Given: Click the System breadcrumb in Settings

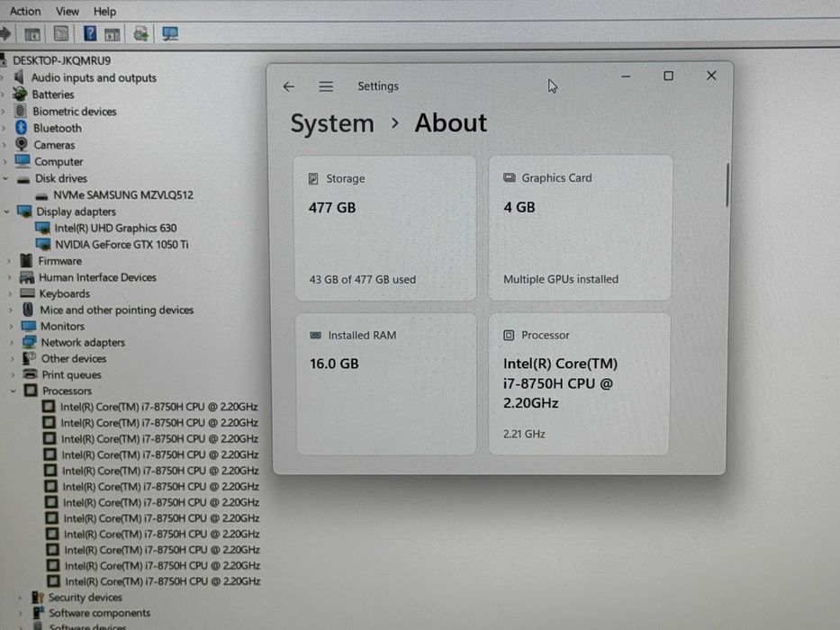Looking at the screenshot, I should point(332,124).
